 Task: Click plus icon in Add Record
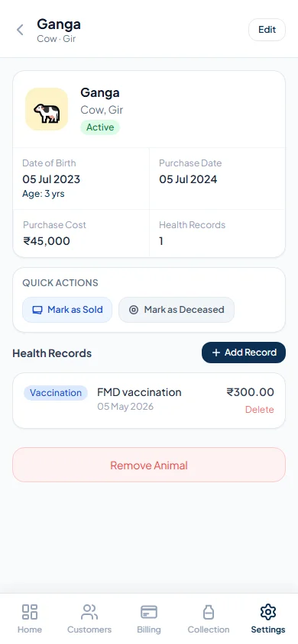pos(216,353)
